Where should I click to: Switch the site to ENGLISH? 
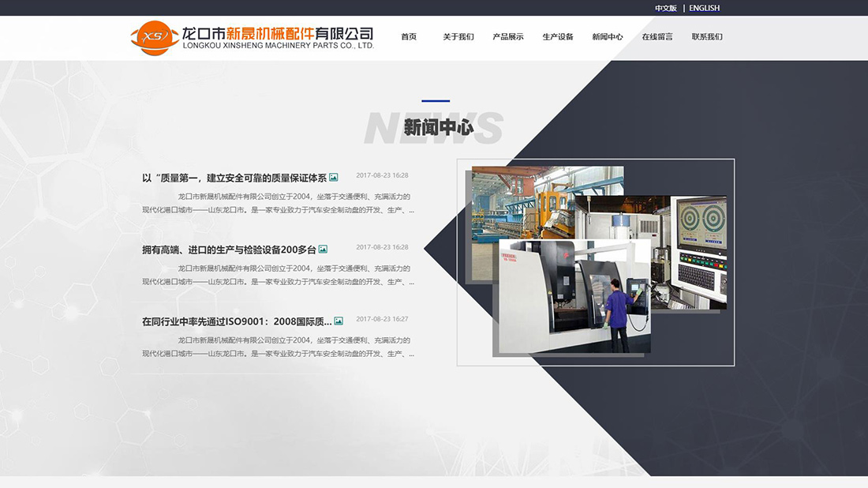703,7
